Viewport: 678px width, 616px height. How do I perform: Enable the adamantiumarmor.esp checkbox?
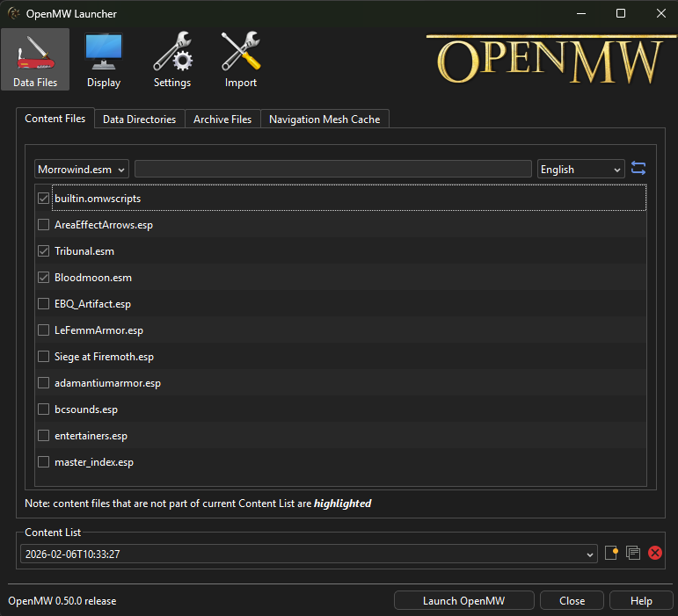[44, 383]
